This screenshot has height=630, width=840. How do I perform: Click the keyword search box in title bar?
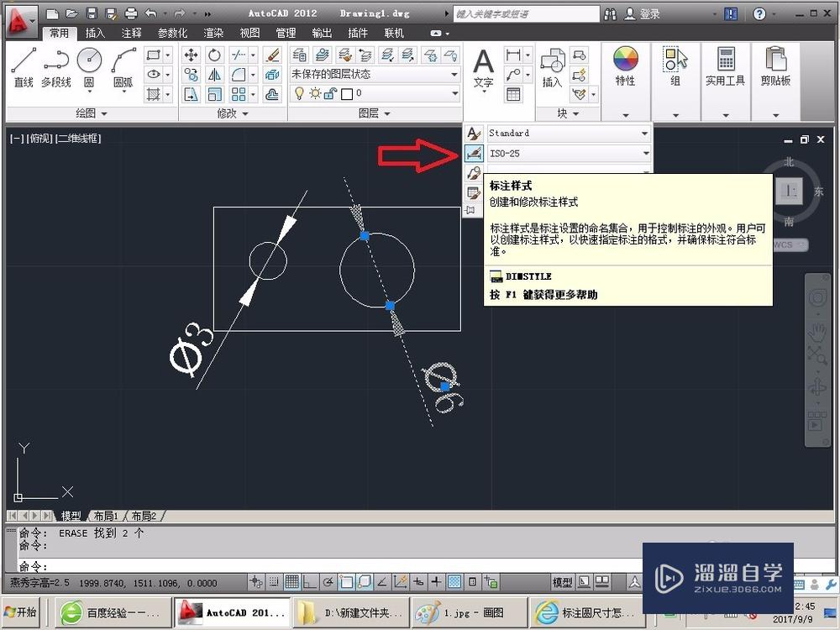[x=526, y=14]
